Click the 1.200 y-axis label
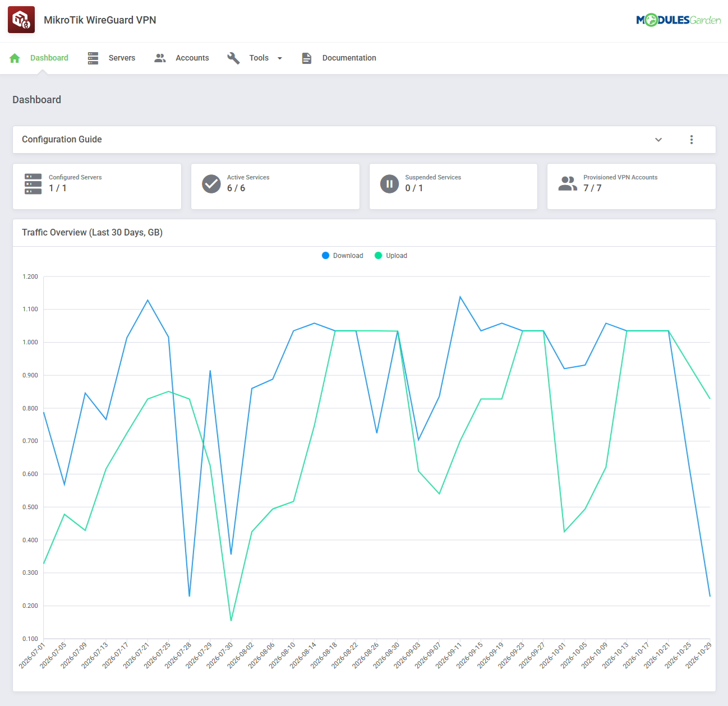 pyautogui.click(x=30, y=277)
